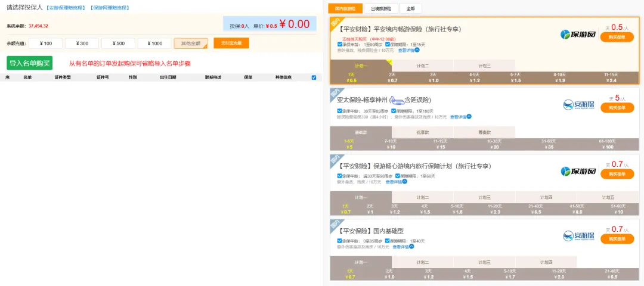Image resolution: width=644 pixels, height=286 pixels.
Task: Select 计划二 on 平安境内畅游保险 card
Action: (x=423, y=66)
